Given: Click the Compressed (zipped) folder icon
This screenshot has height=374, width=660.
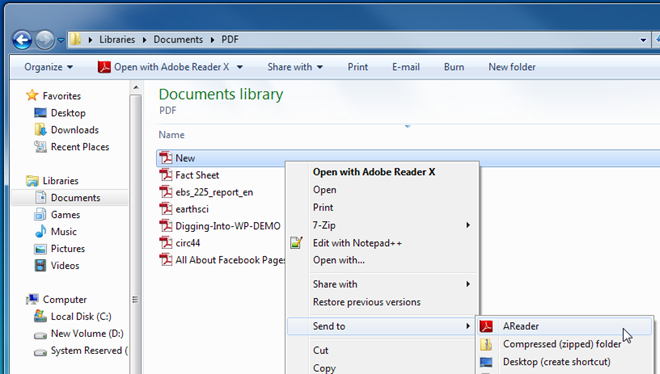Looking at the screenshot, I should (x=486, y=344).
